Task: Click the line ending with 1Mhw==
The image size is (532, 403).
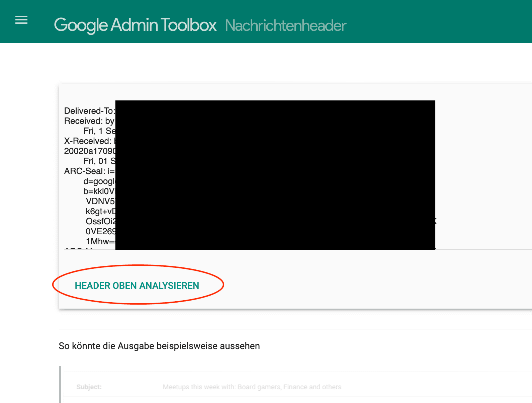Action: [x=100, y=241]
